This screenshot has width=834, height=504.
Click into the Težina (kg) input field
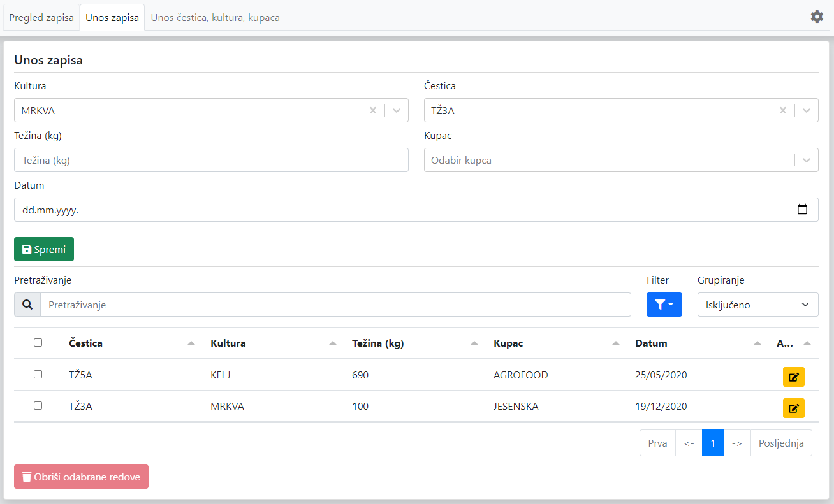click(x=211, y=161)
